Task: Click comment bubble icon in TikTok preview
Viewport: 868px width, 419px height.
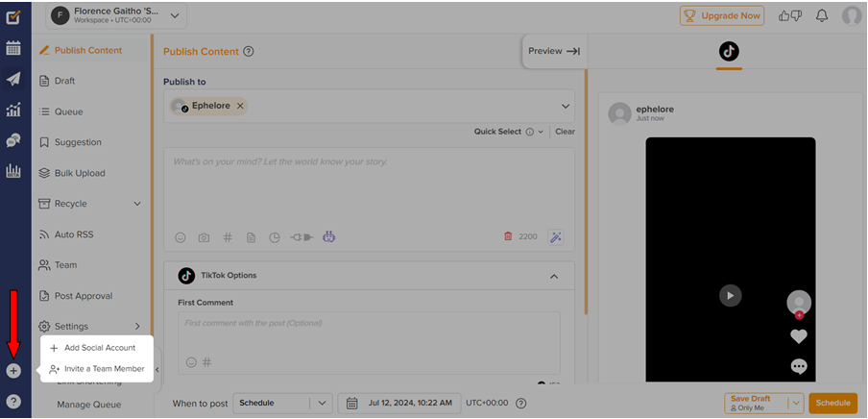Action: click(x=799, y=367)
